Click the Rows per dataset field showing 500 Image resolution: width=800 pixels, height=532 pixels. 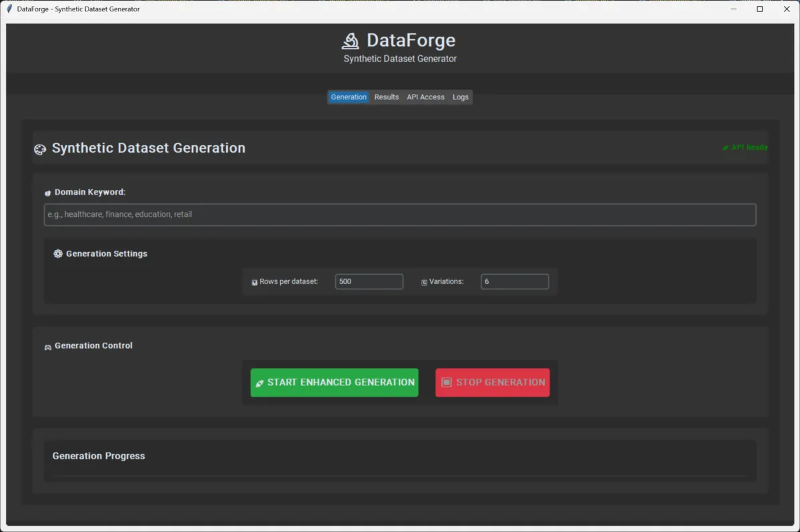369,281
